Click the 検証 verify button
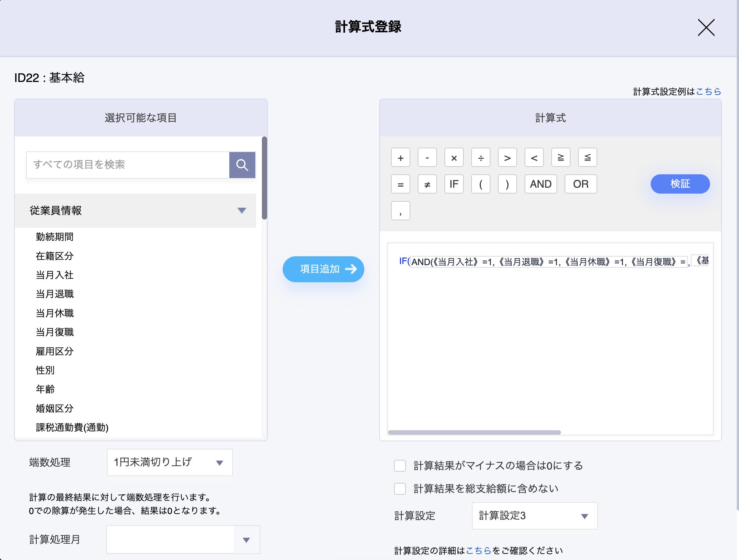The height and width of the screenshot is (560, 739). tap(680, 184)
